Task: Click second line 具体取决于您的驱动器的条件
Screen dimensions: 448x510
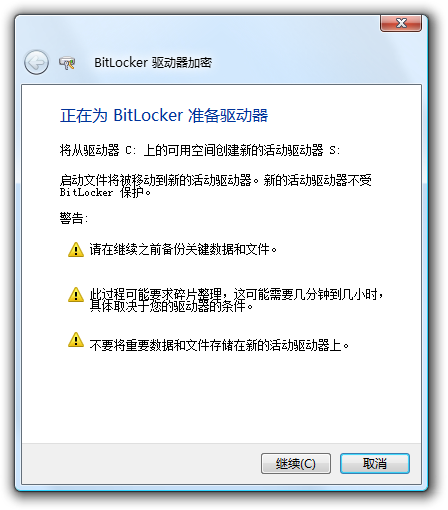Action: pos(171,306)
